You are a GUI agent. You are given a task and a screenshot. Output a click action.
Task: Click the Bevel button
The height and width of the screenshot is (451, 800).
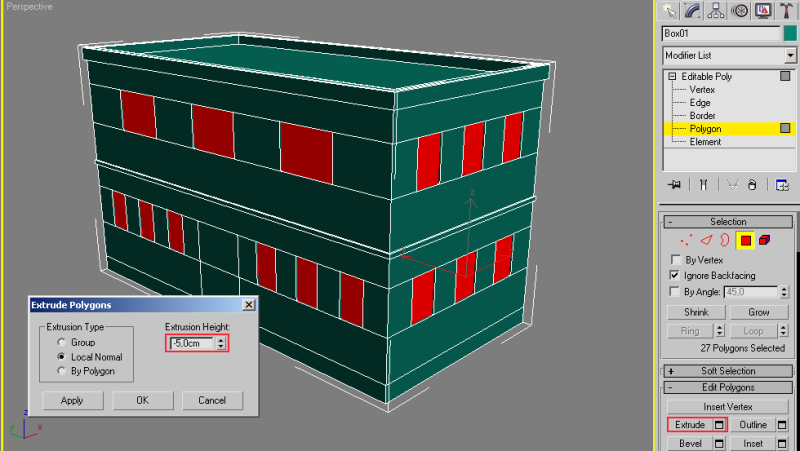(690, 443)
